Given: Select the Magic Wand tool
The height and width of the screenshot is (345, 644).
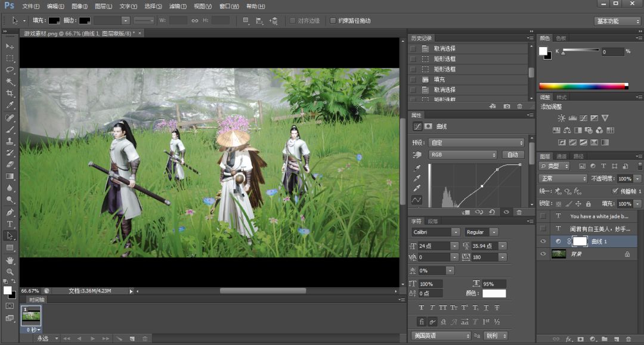Looking at the screenshot, I should [10, 82].
